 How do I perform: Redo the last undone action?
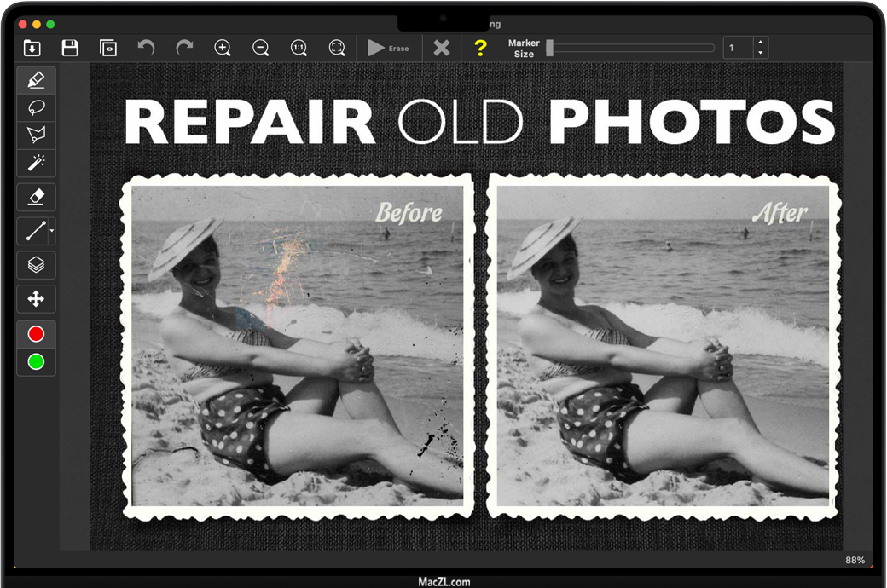click(184, 49)
